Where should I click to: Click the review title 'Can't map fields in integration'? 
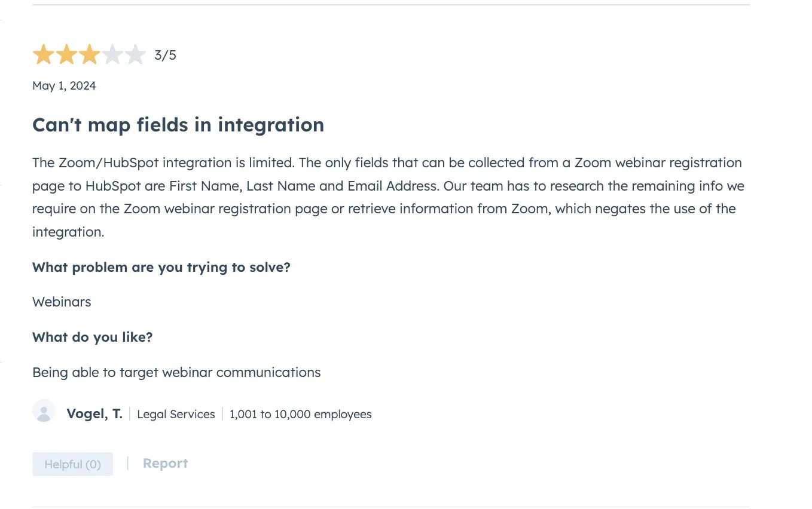(x=178, y=125)
